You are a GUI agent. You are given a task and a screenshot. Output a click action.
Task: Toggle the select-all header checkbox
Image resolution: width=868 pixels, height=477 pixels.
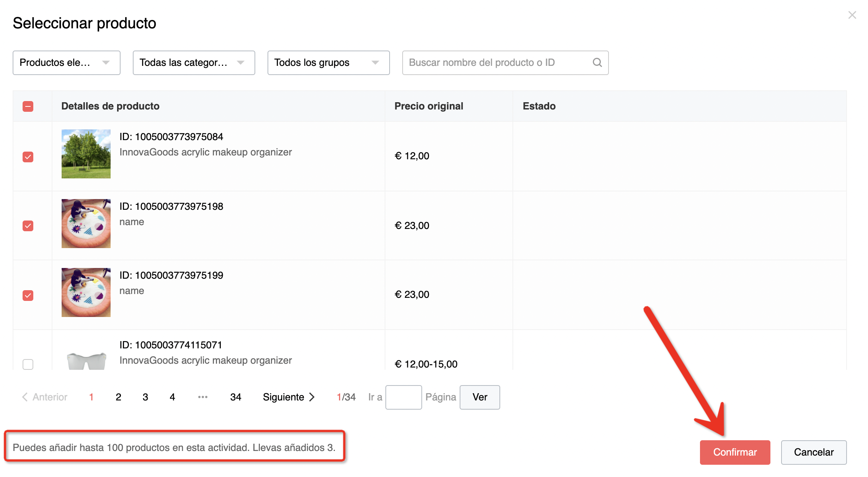(28, 106)
